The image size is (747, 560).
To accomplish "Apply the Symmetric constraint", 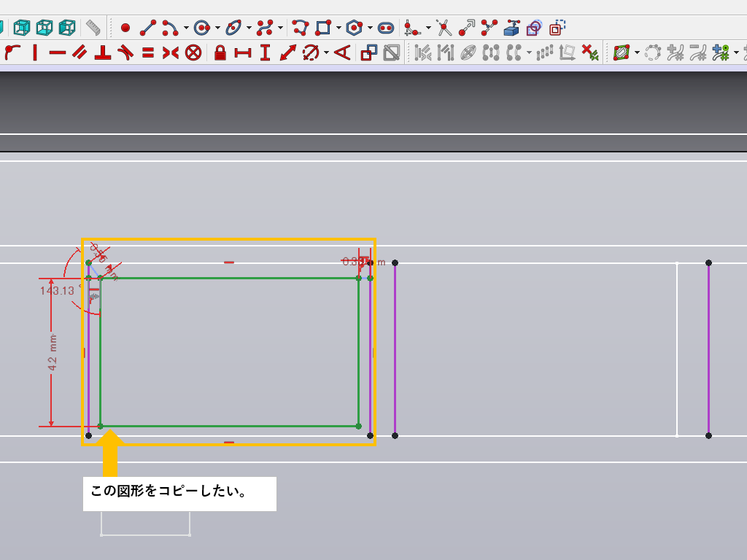I will click(170, 52).
